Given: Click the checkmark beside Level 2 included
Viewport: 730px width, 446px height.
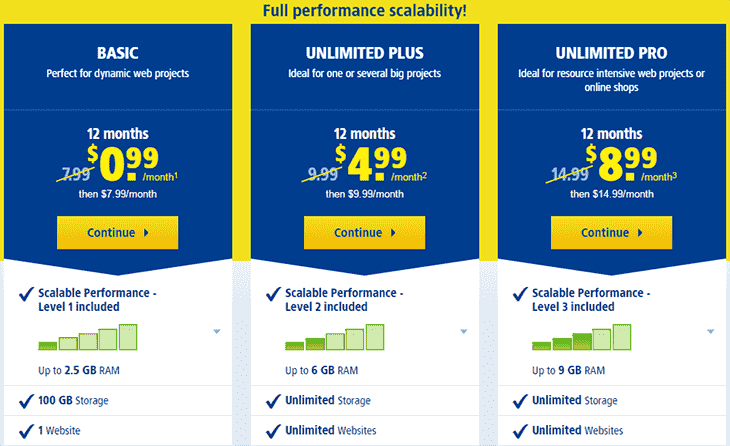Looking at the screenshot, I should point(273,294).
